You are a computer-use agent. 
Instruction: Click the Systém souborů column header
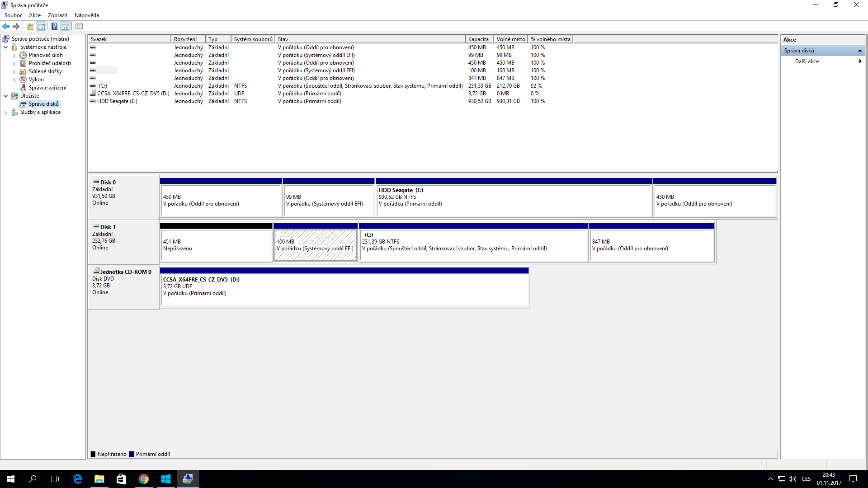tap(253, 39)
